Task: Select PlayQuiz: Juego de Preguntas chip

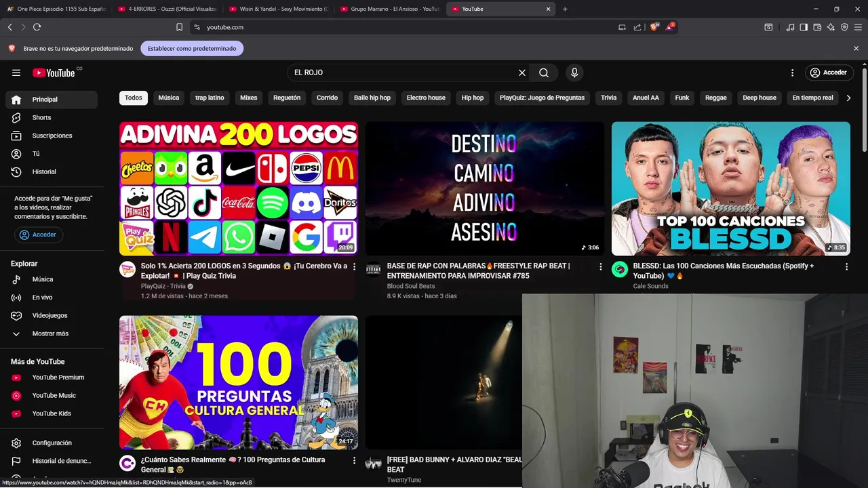Action: coord(542,98)
